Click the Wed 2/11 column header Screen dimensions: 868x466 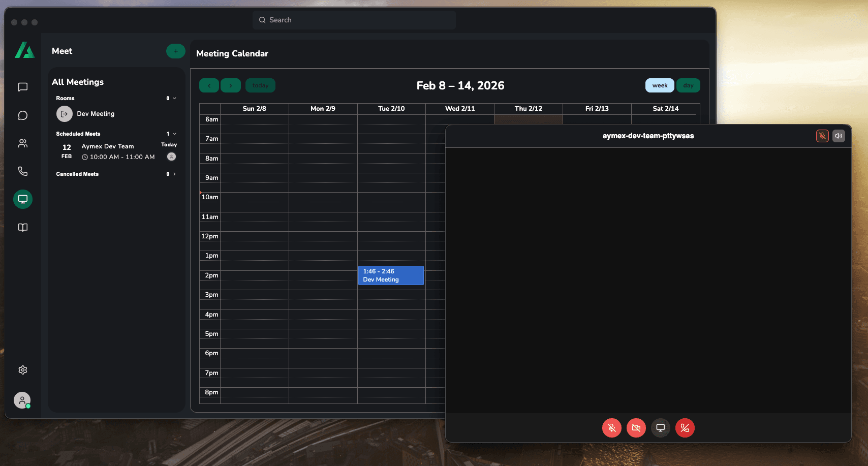point(460,109)
